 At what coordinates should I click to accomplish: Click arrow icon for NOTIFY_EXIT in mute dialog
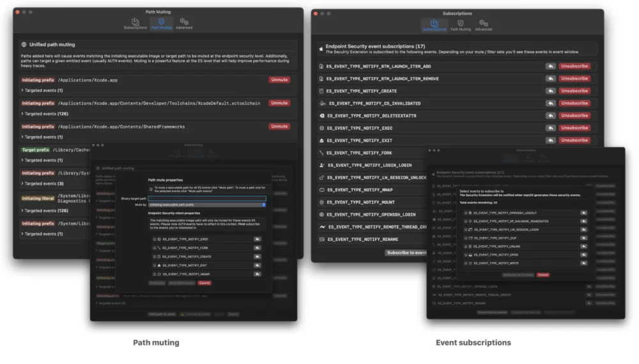(257, 266)
